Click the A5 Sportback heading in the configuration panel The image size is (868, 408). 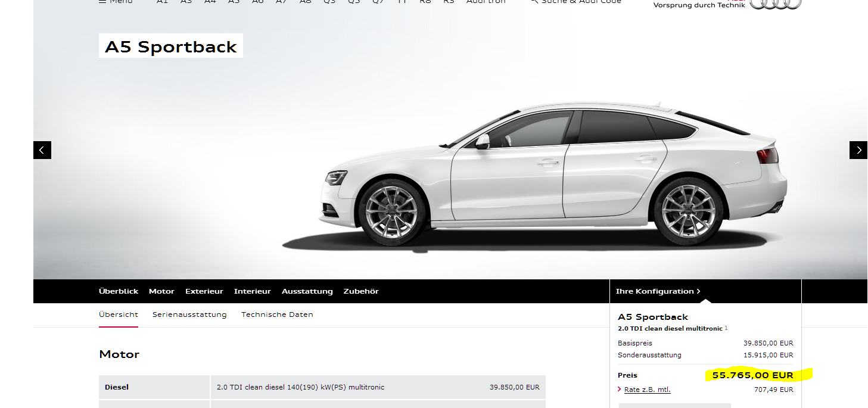[653, 317]
